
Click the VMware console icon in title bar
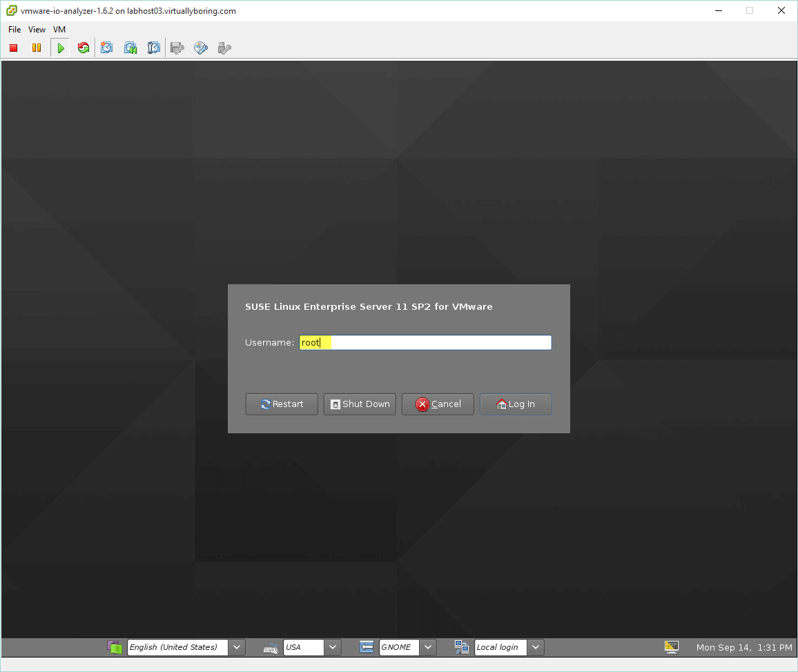click(x=11, y=10)
